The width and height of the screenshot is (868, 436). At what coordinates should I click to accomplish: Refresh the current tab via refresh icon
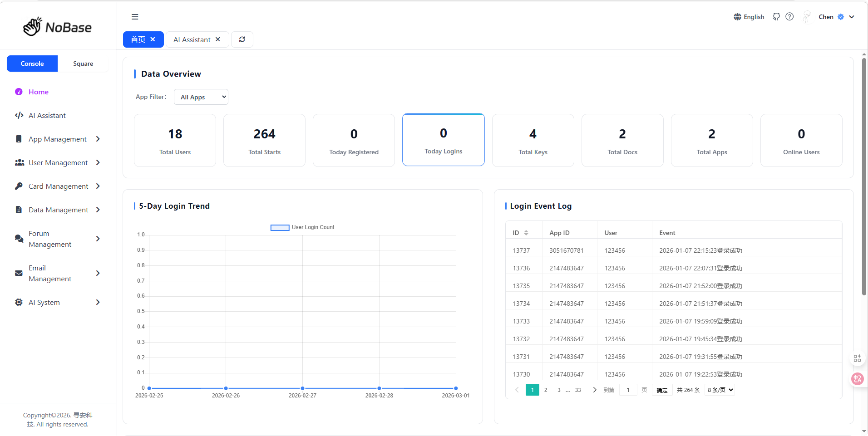tap(242, 39)
